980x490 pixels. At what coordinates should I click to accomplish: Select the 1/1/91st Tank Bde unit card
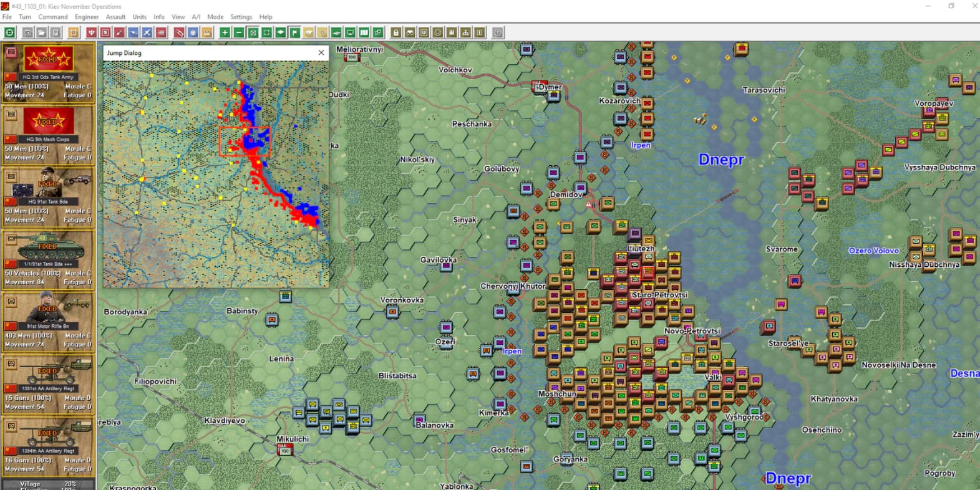(x=48, y=259)
